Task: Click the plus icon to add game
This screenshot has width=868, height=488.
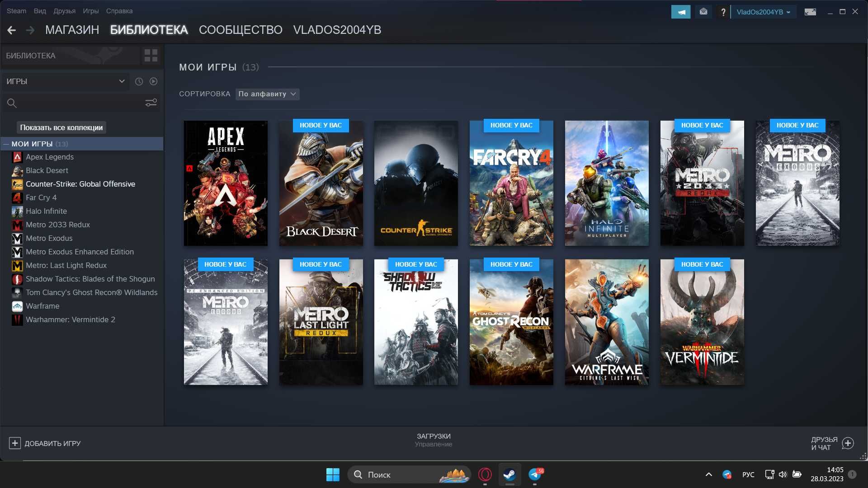Action: (x=15, y=443)
